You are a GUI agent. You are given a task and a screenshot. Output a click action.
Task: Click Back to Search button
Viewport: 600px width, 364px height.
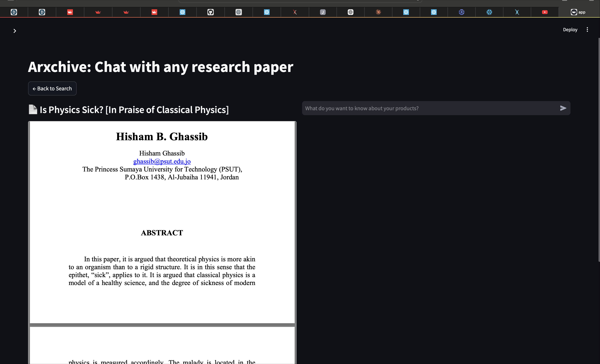click(52, 89)
